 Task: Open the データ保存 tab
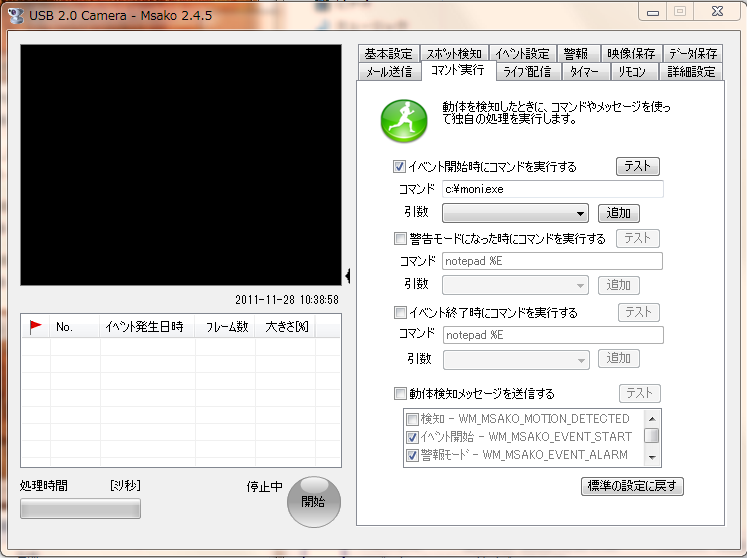tap(693, 53)
